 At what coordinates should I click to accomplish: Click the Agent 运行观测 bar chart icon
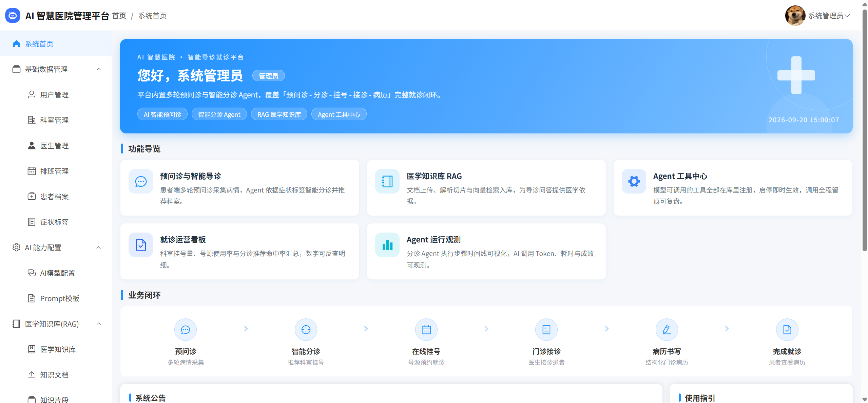387,245
